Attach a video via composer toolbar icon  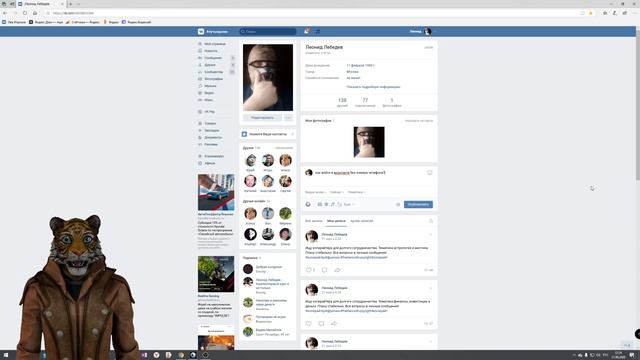pyautogui.click(x=326, y=204)
